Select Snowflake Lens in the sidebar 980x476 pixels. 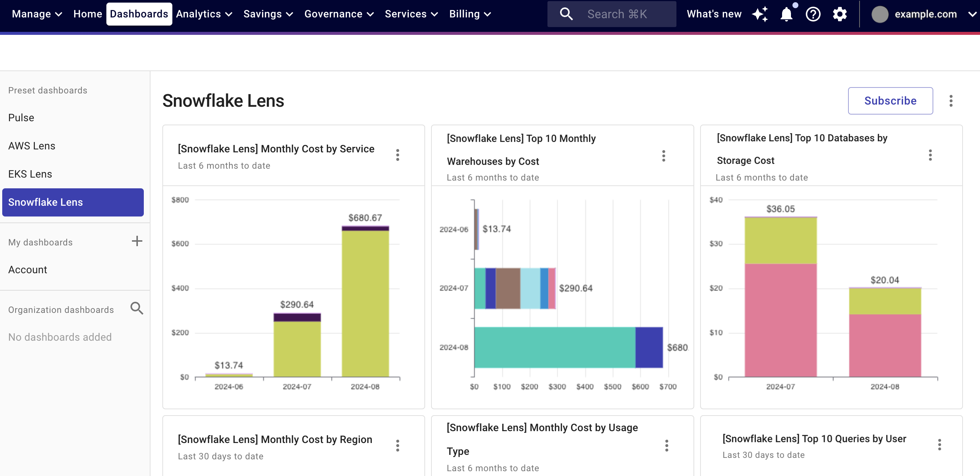pos(73,202)
